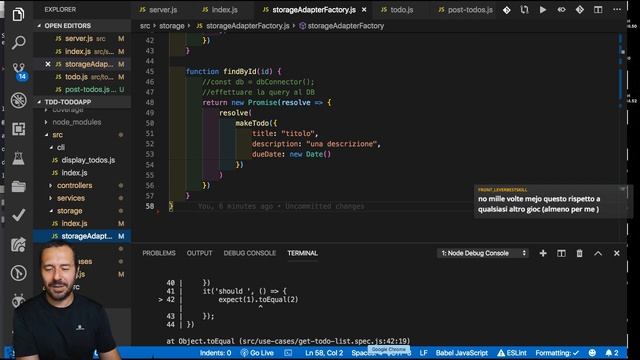Open display_todos.js in explorer
The height and width of the screenshot is (360, 640).
click(x=88, y=160)
